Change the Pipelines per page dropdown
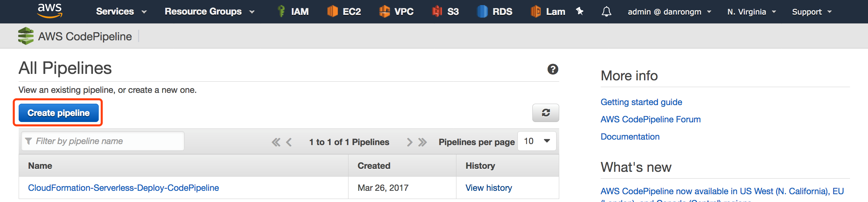This screenshot has width=868, height=202. tap(537, 141)
